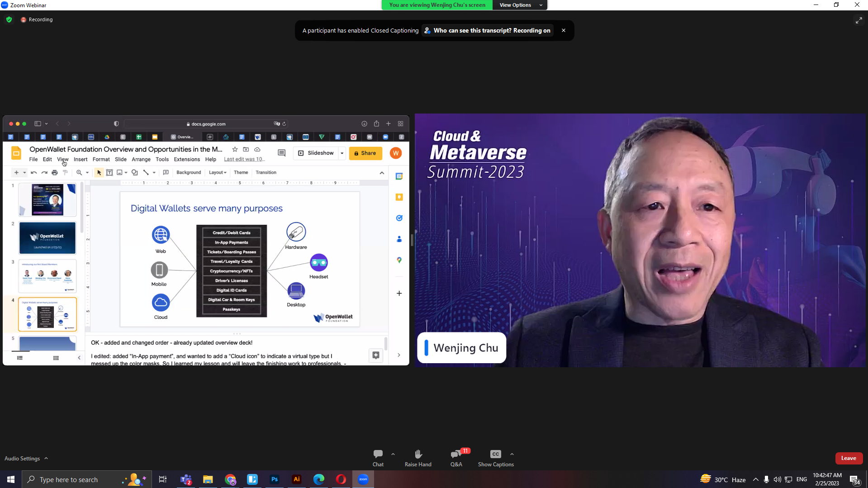Open the Edit menu in Google Slides
Image resolution: width=868 pixels, height=488 pixels.
[47, 159]
